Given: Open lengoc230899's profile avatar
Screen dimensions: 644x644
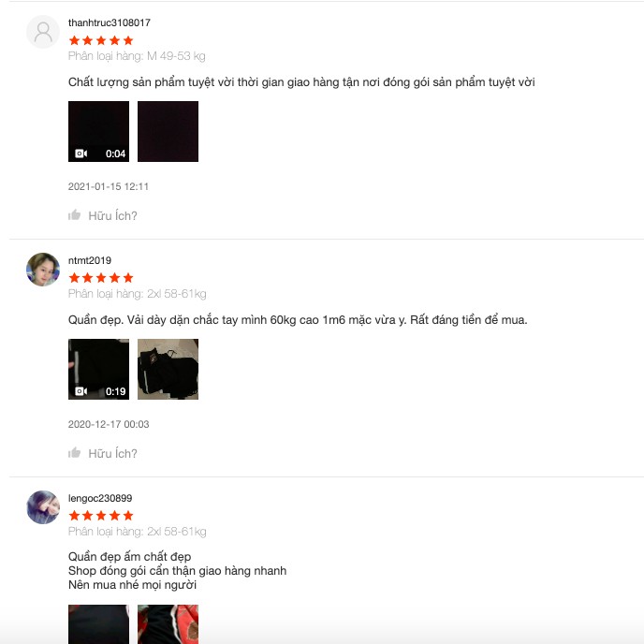Looking at the screenshot, I should tap(43, 507).
